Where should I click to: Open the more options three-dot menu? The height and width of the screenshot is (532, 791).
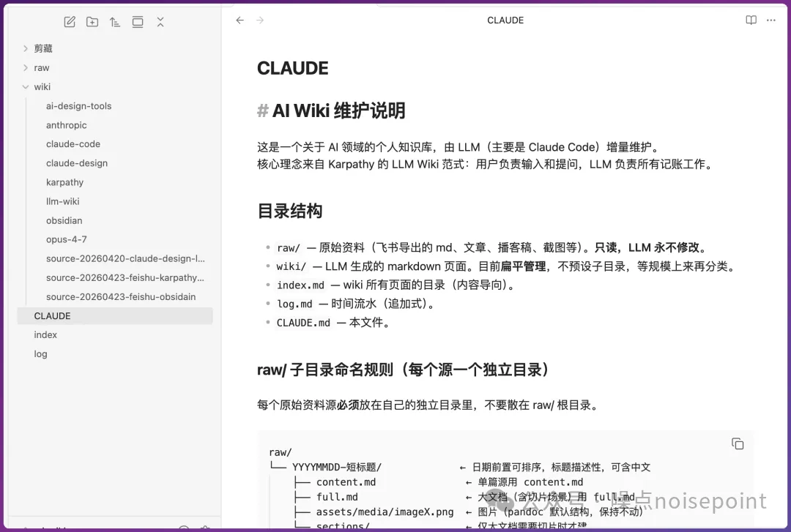tap(770, 20)
